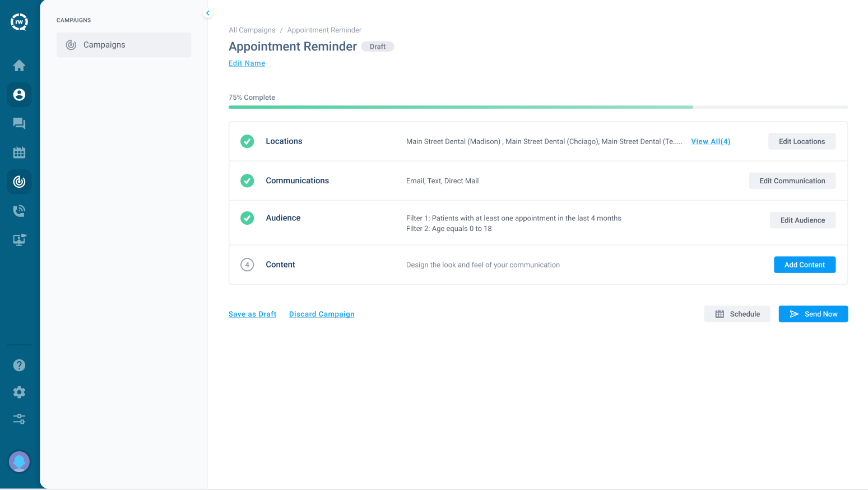Click the Send Now button
Screen dimensions: 868x490
(x=814, y=314)
